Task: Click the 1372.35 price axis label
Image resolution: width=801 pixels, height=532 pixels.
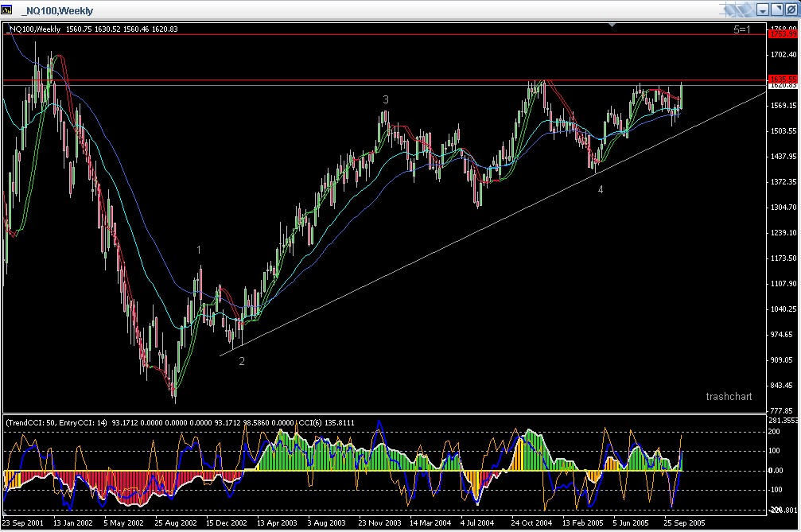Action: (784, 182)
